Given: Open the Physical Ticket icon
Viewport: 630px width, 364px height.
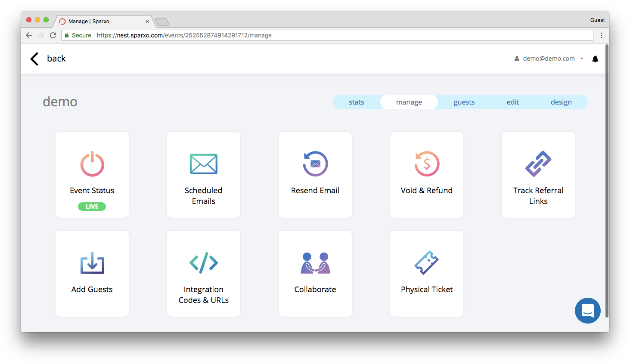Looking at the screenshot, I should pos(427,262).
